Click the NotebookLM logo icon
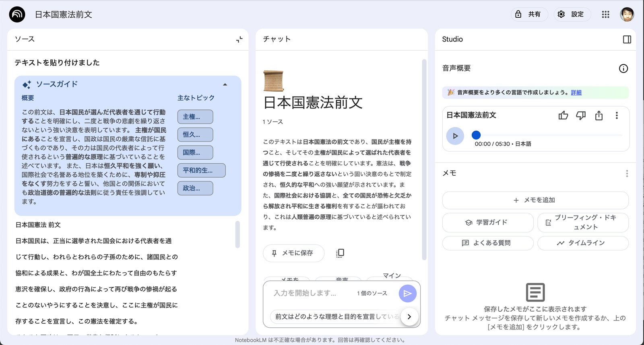This screenshot has width=644, height=345. (x=17, y=14)
